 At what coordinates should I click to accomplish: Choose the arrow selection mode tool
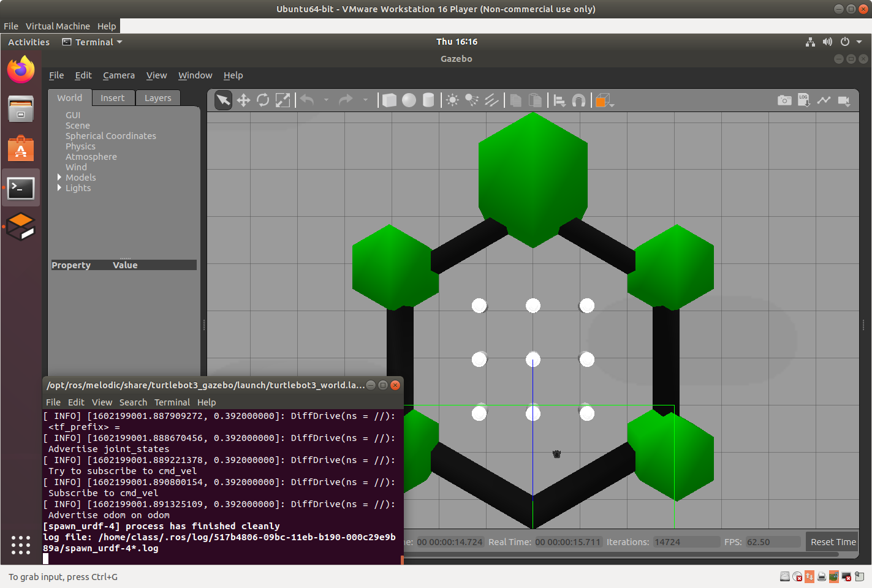224,100
